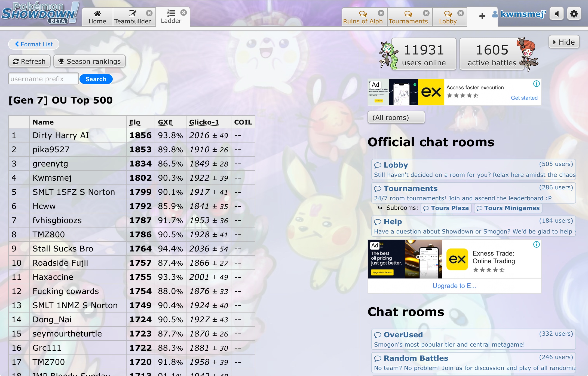The width and height of the screenshot is (588, 376).
Task: Click the Exness Trade ad logo
Action: click(457, 259)
